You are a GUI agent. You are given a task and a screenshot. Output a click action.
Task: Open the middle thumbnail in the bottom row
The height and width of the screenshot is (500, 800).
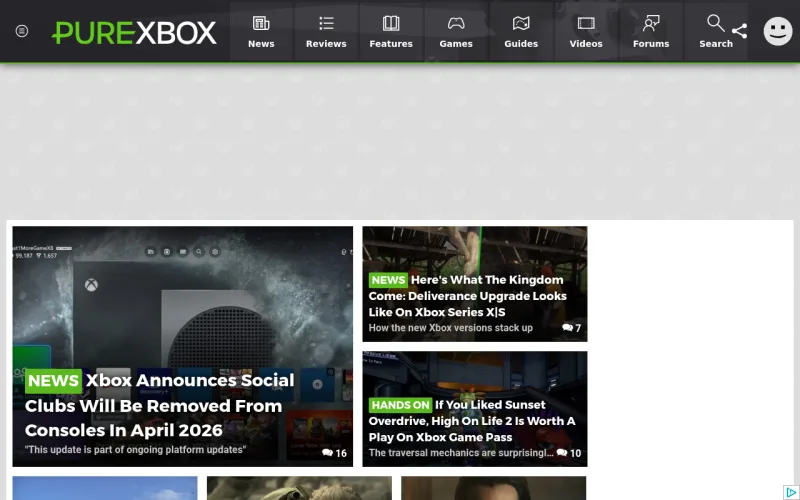[x=299, y=488]
